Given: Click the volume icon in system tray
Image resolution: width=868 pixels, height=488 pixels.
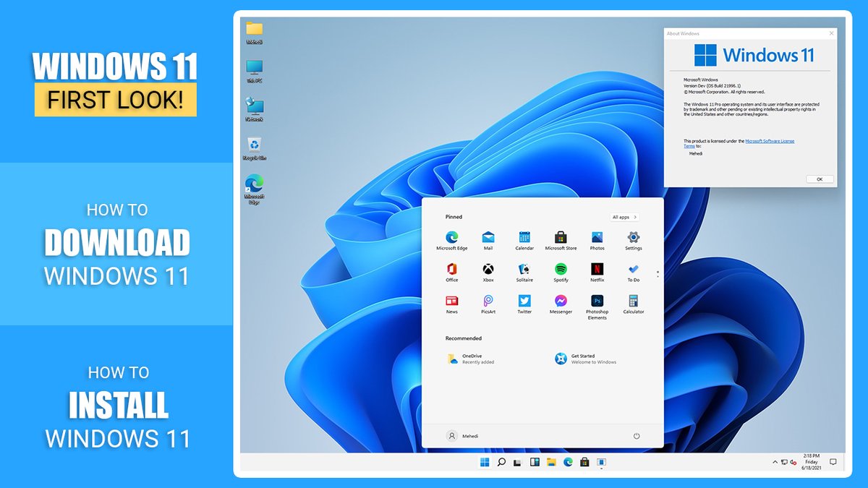Looking at the screenshot, I should pos(793,462).
